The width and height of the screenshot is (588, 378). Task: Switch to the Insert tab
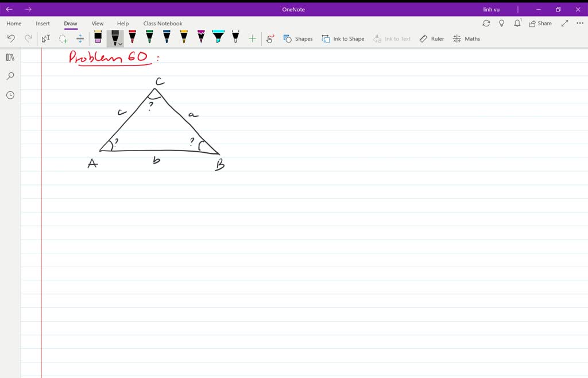pyautogui.click(x=42, y=24)
